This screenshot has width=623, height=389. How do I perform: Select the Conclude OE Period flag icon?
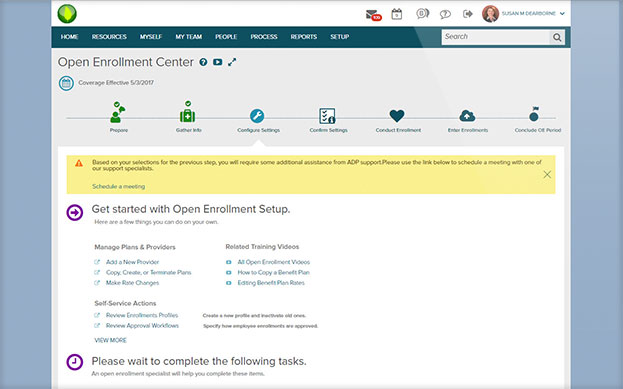coord(534,114)
